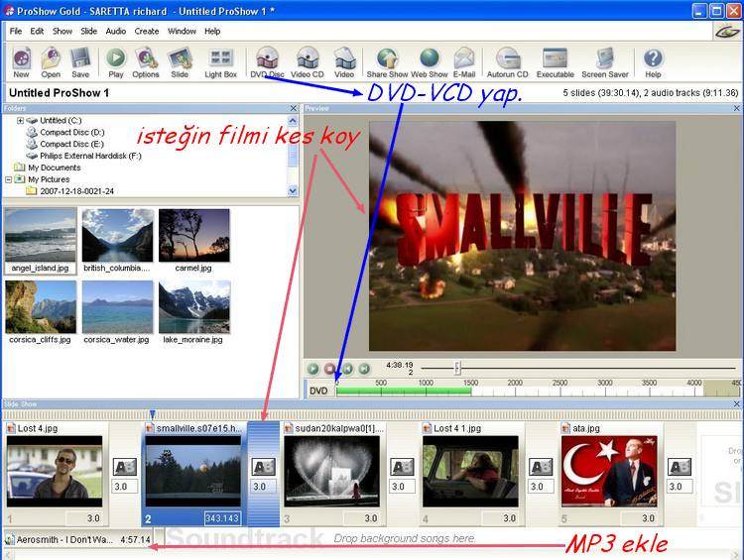Open the Edit menu
Image resolution: width=744 pixels, height=560 pixels.
(37, 32)
